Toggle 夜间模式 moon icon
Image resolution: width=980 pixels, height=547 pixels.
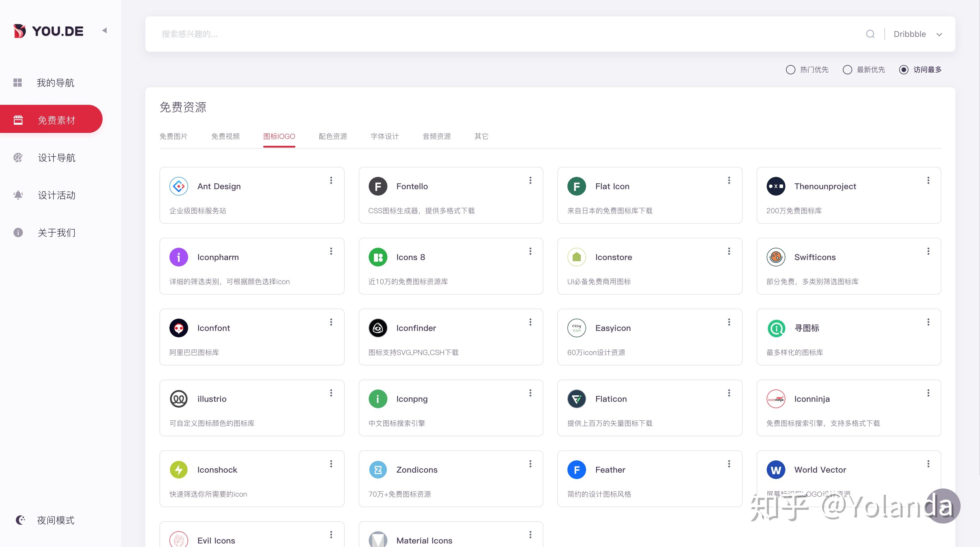coord(20,520)
